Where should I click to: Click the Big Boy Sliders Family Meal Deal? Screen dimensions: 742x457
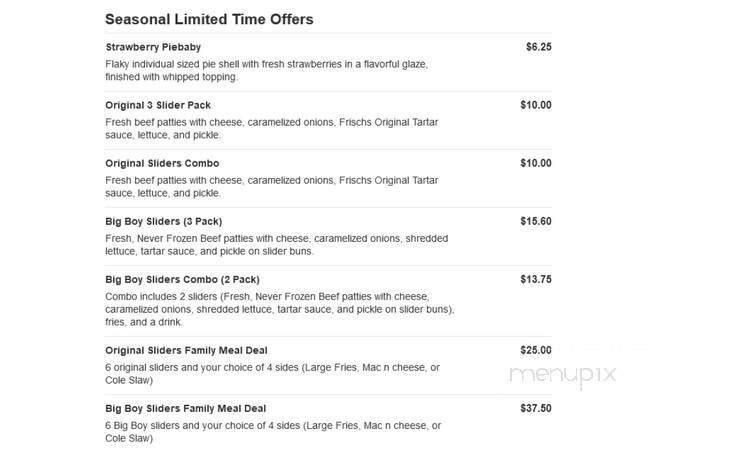186,409
